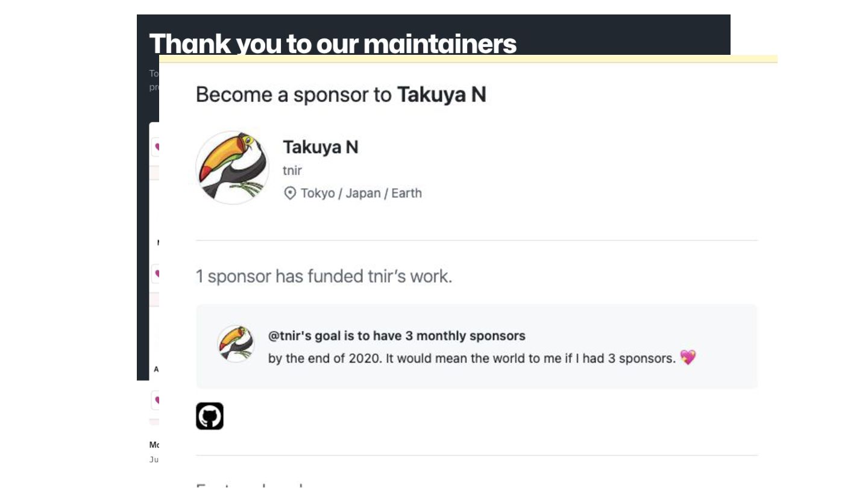This screenshot has width=868, height=488.
Task: Click the cut-off 'Ju' date text at bottom left
Action: coord(154,460)
